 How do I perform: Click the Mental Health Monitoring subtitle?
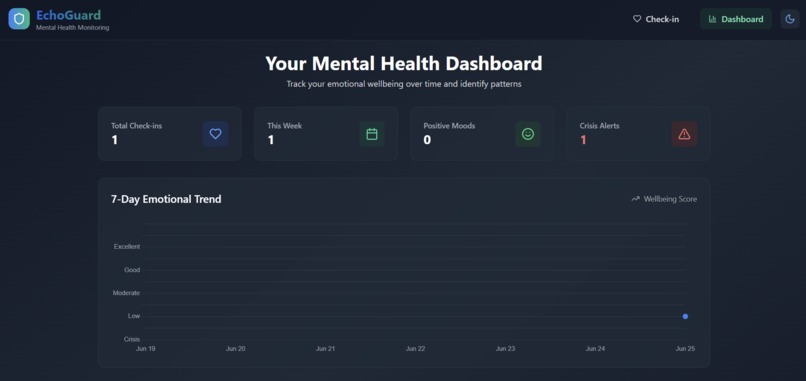click(x=72, y=28)
